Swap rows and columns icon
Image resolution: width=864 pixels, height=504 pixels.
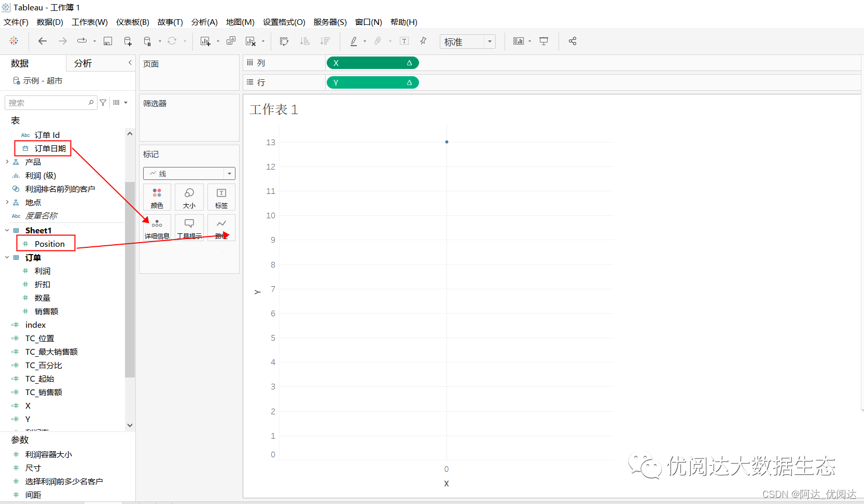284,41
